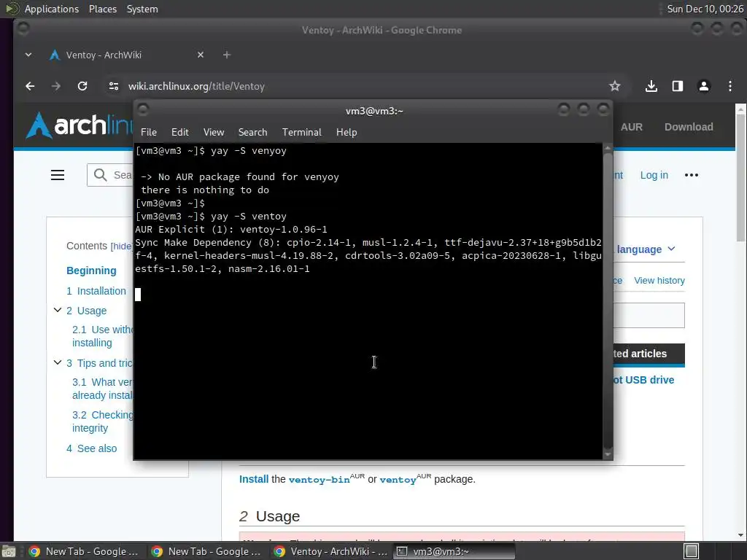Open the System menu
This screenshot has height=560, width=747.
pyautogui.click(x=142, y=9)
